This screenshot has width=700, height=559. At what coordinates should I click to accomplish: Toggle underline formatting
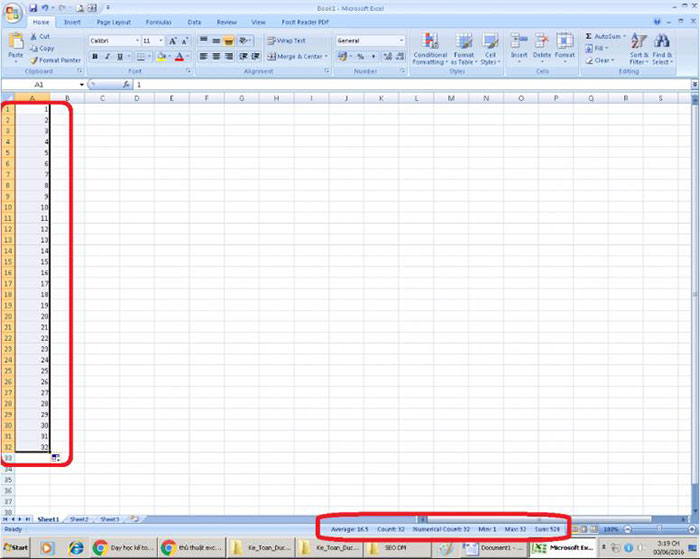[120, 56]
